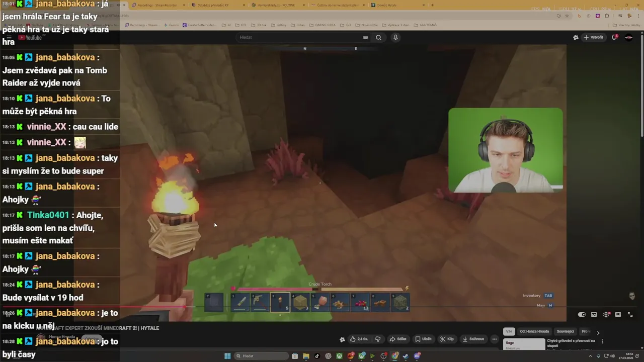Enter fullscreen in the video player
Screen dimensions: 644x362
point(630,314)
